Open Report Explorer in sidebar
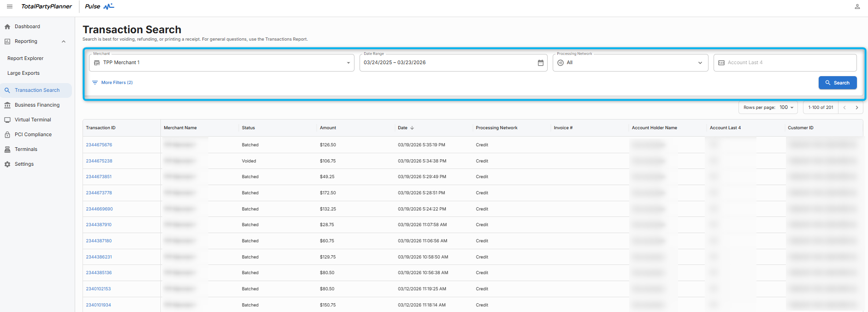This screenshot has width=868, height=312. point(25,59)
